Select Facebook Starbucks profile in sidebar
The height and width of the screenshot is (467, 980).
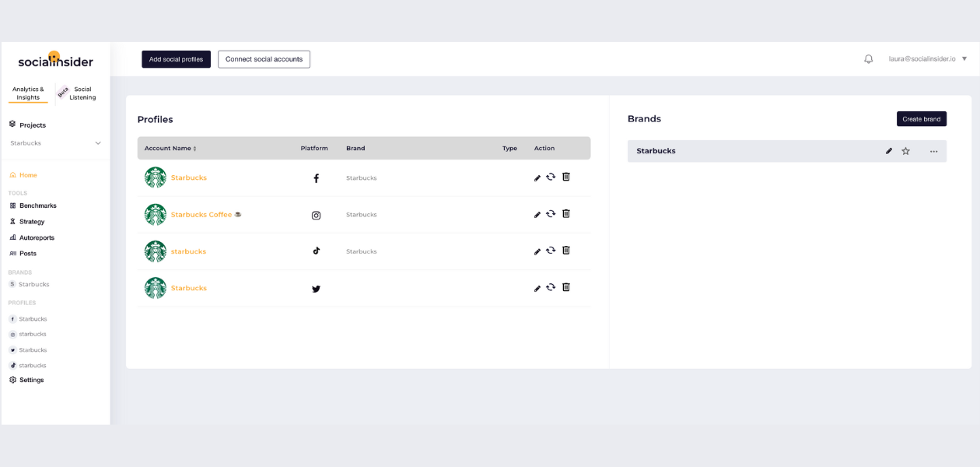pyautogui.click(x=28, y=319)
